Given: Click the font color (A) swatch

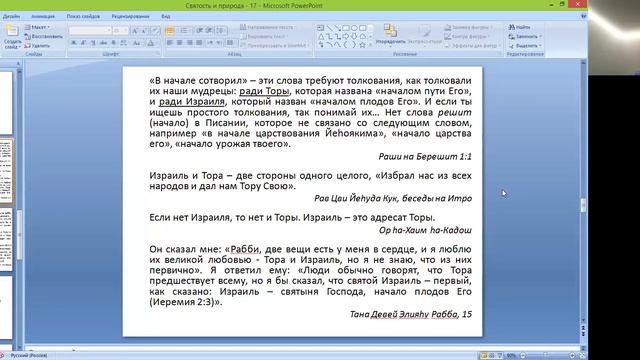Looking at the screenshot, I should (x=151, y=43).
